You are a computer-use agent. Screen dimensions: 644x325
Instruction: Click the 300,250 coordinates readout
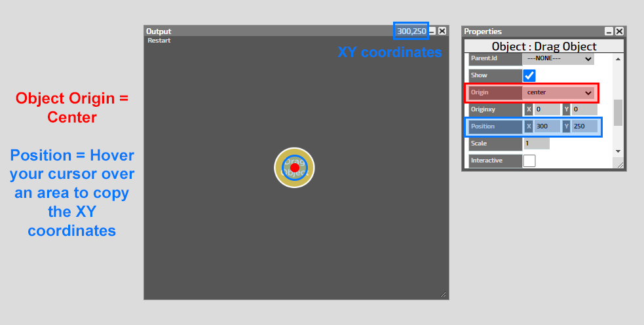[x=411, y=31]
